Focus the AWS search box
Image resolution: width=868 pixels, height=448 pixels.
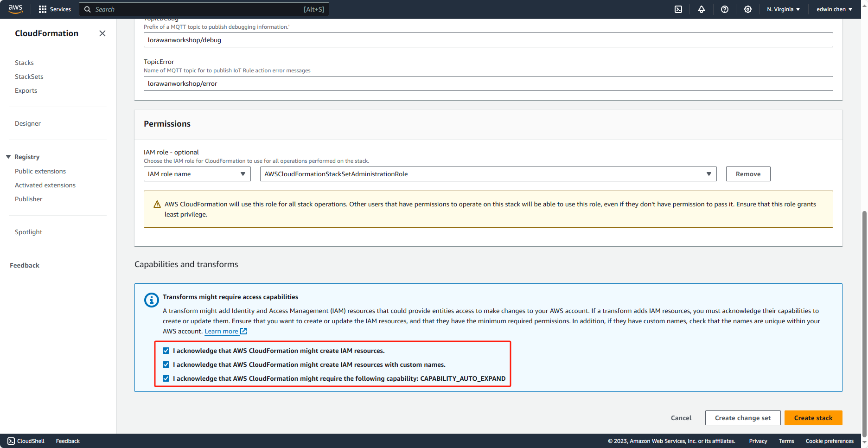coord(204,9)
